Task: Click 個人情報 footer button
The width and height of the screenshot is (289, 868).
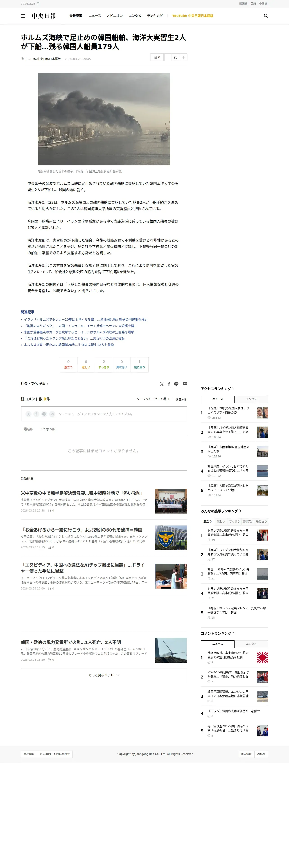Action: pos(246,754)
